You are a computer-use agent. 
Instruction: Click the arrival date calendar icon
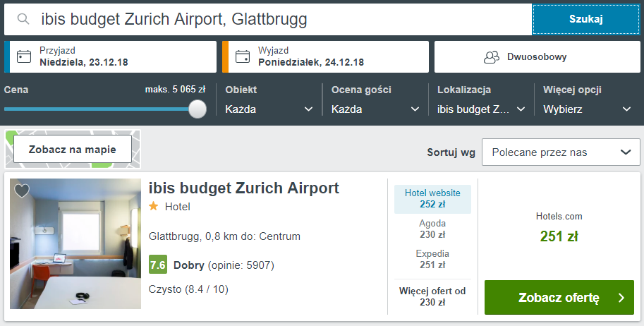click(25, 56)
